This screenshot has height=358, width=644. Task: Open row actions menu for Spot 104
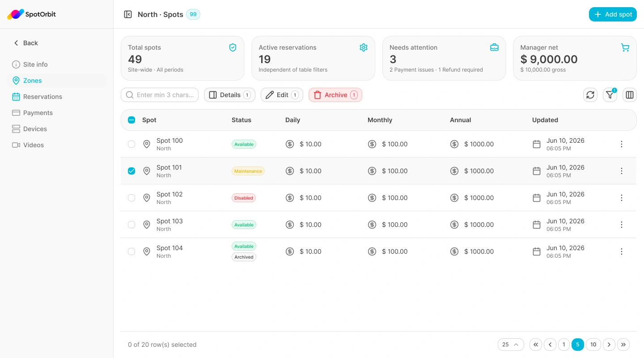[x=622, y=251]
